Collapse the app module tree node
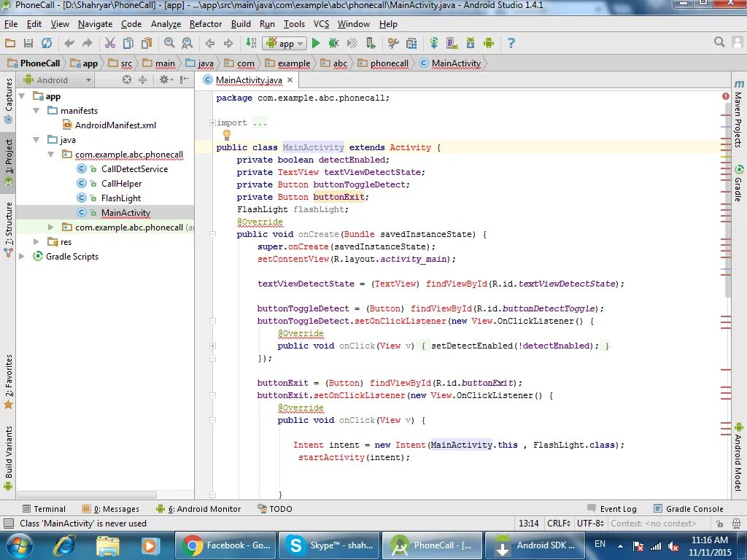This screenshot has height=560, width=747. pos(22,96)
